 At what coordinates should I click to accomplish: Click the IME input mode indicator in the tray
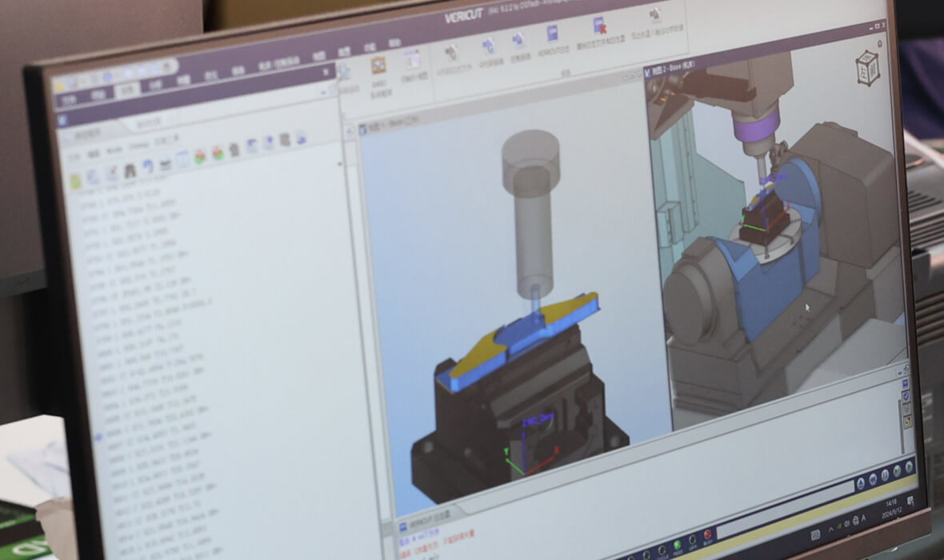coord(864,518)
